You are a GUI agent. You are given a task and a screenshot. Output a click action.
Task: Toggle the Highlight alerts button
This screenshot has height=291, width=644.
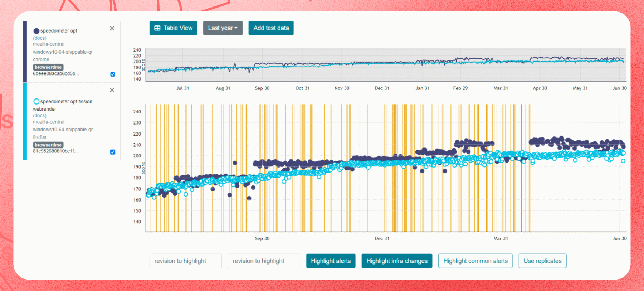click(x=331, y=261)
